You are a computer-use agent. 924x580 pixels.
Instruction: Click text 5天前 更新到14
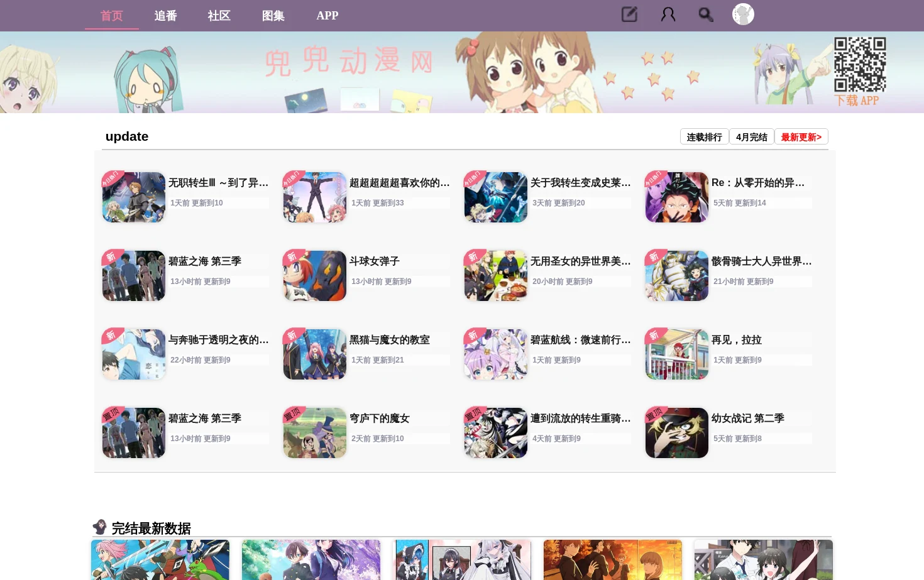[740, 203]
